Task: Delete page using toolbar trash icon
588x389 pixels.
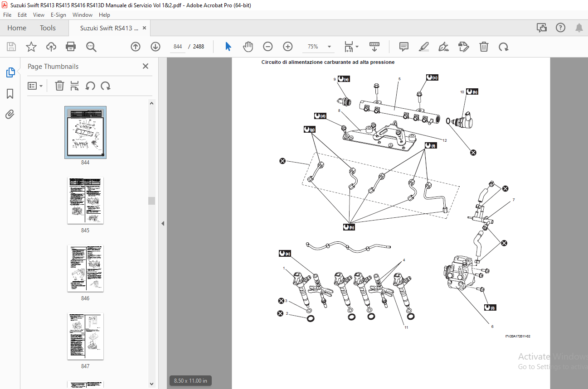Action: pos(484,47)
